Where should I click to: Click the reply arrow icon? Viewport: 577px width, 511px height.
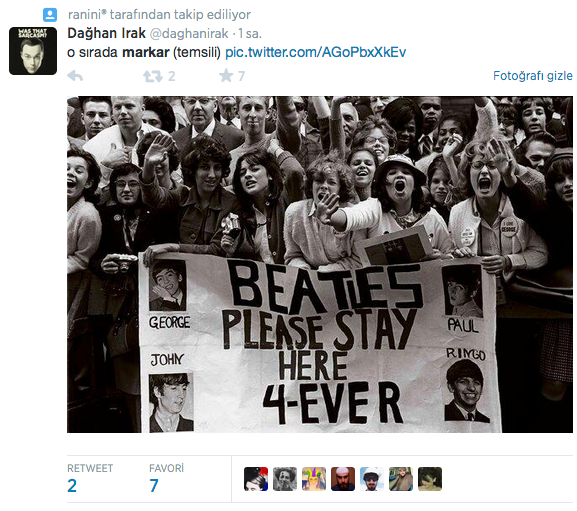pyautogui.click(x=75, y=76)
